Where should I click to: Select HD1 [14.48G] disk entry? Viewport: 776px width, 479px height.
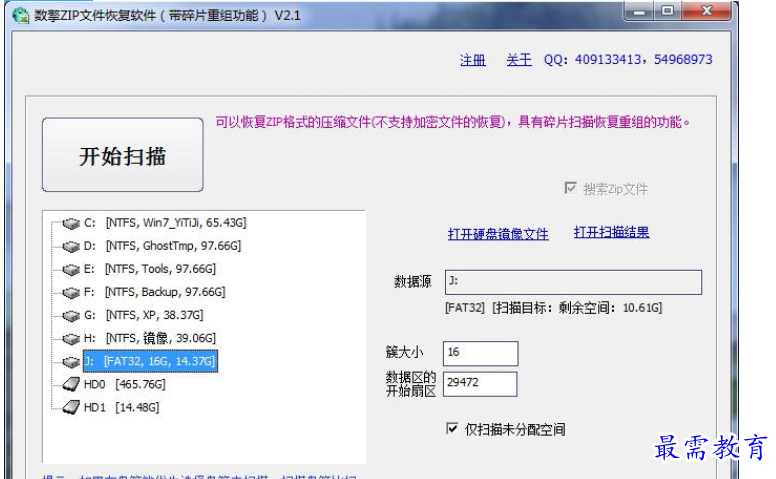tap(122, 408)
